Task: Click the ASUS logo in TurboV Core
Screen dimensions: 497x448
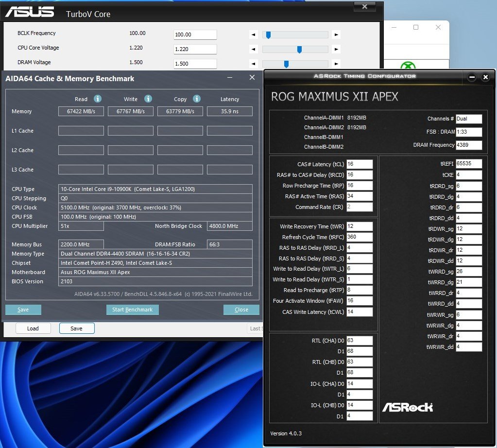Action: click(x=30, y=12)
